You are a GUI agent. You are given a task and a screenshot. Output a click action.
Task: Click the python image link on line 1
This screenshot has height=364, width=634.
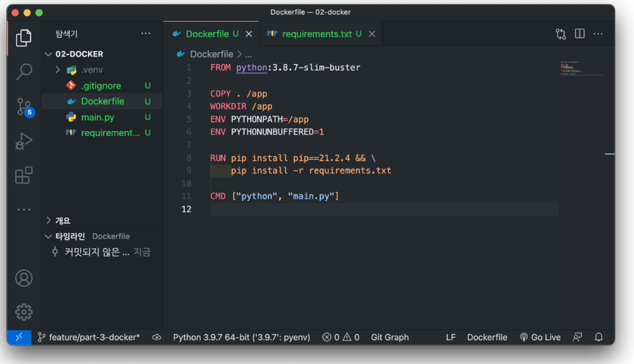tap(251, 68)
